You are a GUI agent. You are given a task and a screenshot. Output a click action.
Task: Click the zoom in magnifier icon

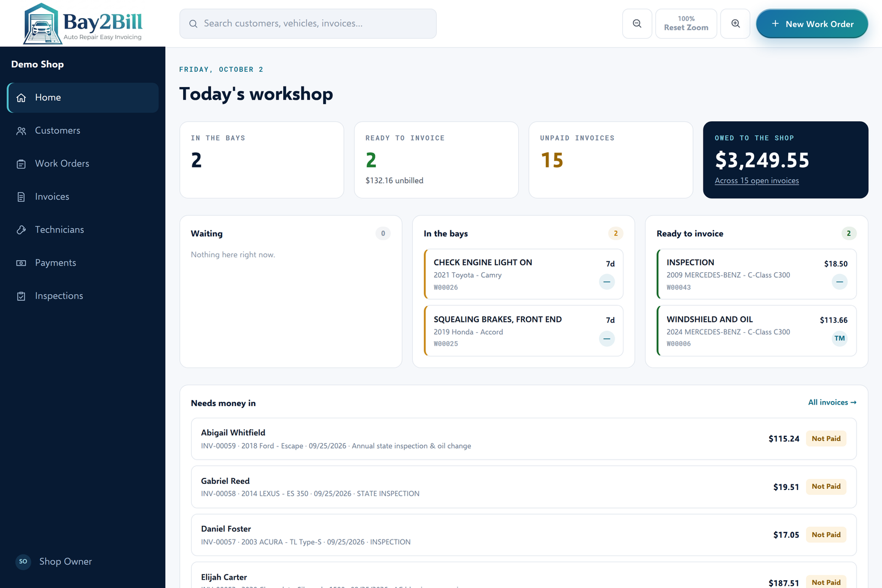[x=735, y=24]
